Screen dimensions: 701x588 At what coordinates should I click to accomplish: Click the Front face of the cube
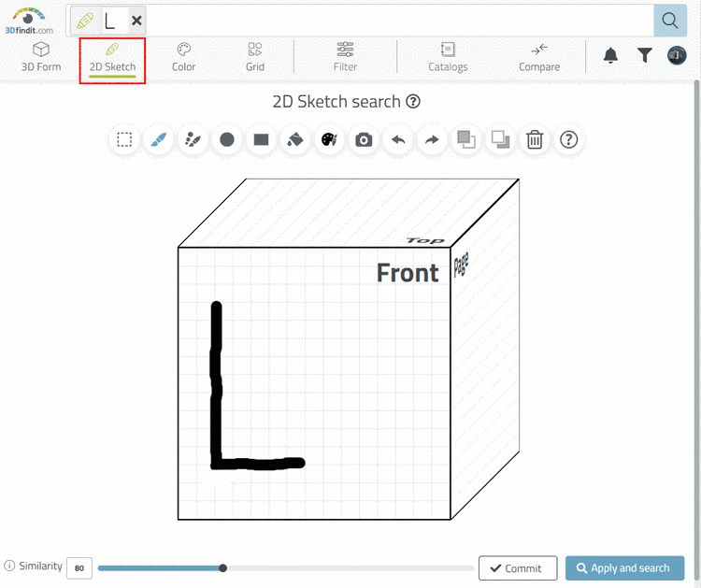click(314, 383)
